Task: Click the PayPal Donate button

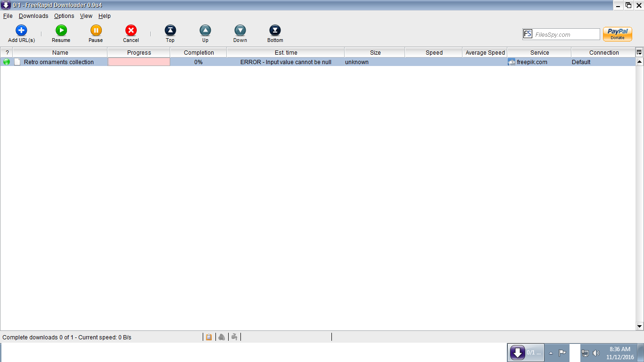Action: tap(617, 34)
